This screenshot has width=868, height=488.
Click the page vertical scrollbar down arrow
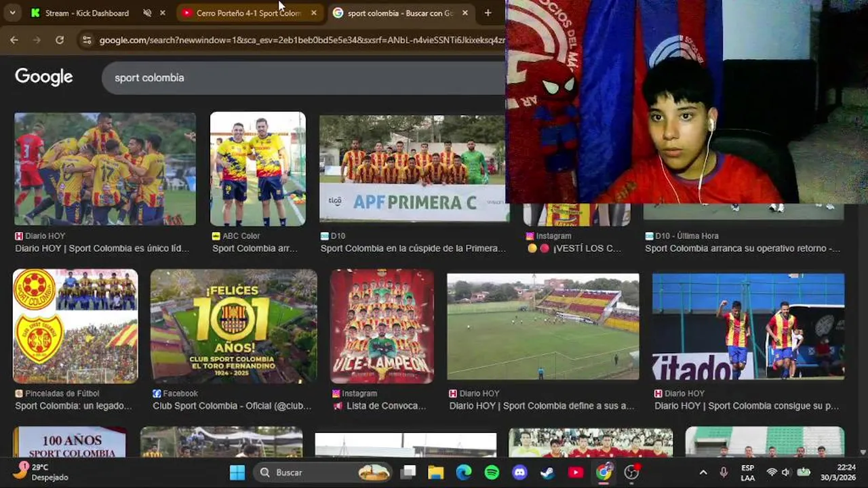tap(863, 451)
